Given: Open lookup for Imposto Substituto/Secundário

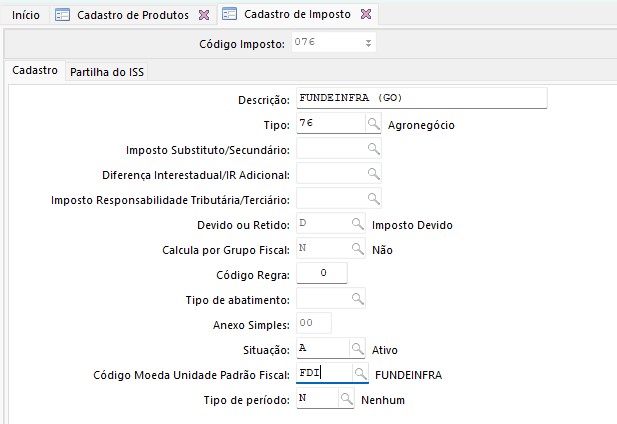Looking at the screenshot, I should tap(373, 149).
